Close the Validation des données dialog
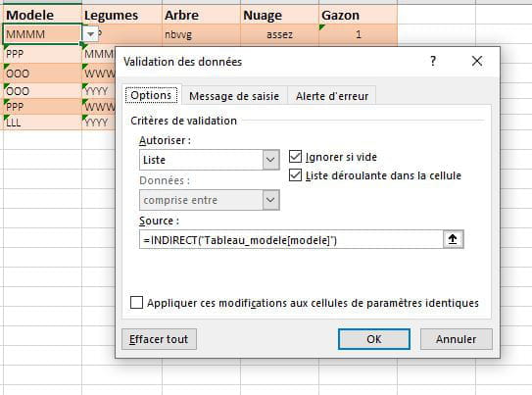This screenshot has width=532, height=395. point(477,61)
